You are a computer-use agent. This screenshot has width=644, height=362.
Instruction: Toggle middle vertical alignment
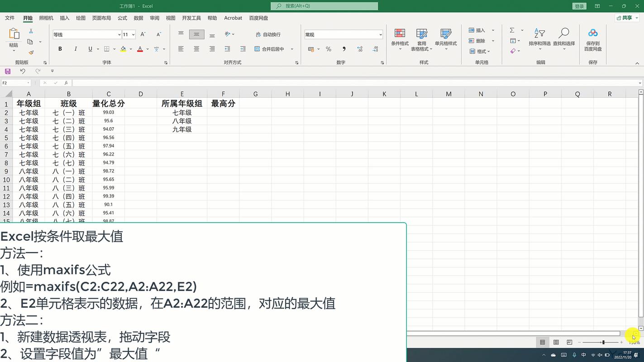pyautogui.click(x=196, y=34)
